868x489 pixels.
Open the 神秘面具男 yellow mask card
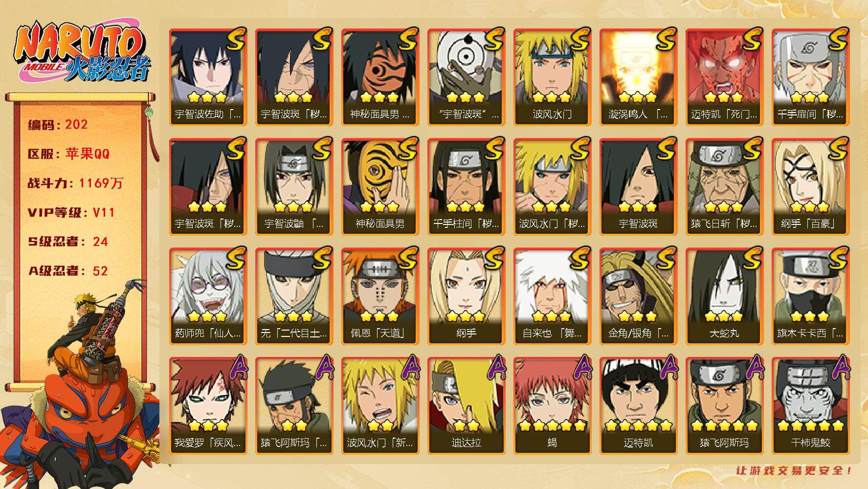click(379, 187)
